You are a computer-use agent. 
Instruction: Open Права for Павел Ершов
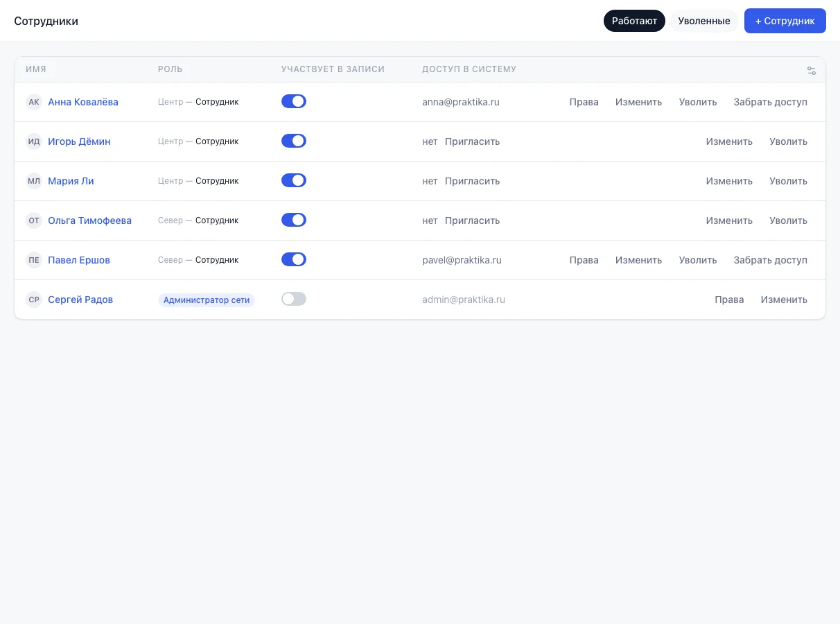coord(584,260)
